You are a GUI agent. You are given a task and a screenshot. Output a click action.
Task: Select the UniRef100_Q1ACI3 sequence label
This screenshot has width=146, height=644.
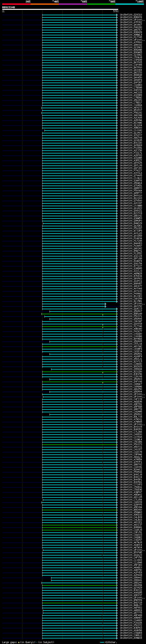(x=131, y=308)
